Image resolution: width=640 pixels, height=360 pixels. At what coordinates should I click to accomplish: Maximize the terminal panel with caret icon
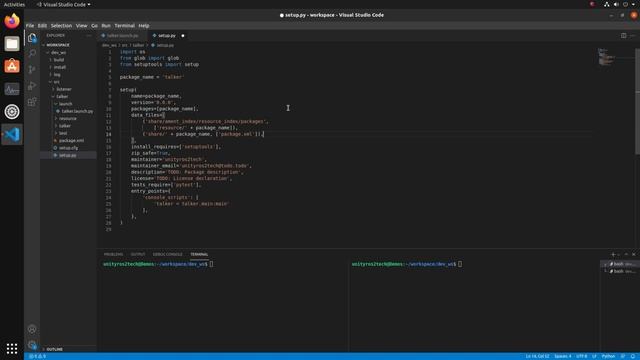pyautogui.click(x=626, y=254)
